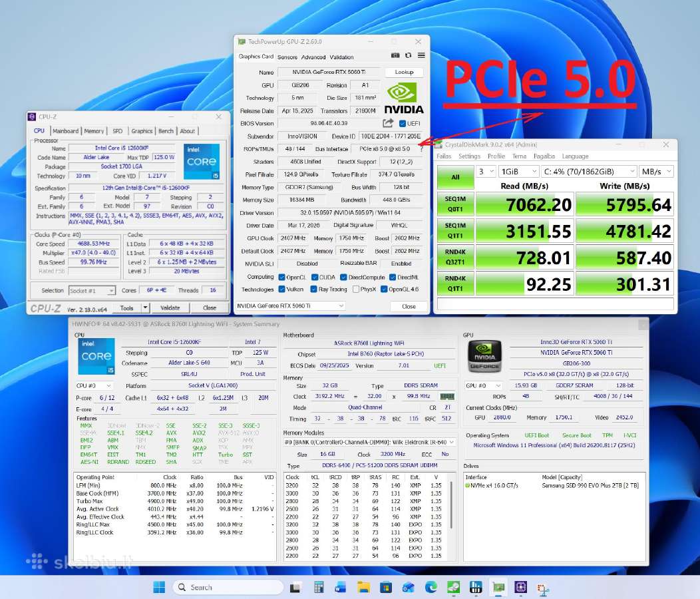
Task: Click the BIOS export share icon in GPU-Z
Action: (388, 123)
